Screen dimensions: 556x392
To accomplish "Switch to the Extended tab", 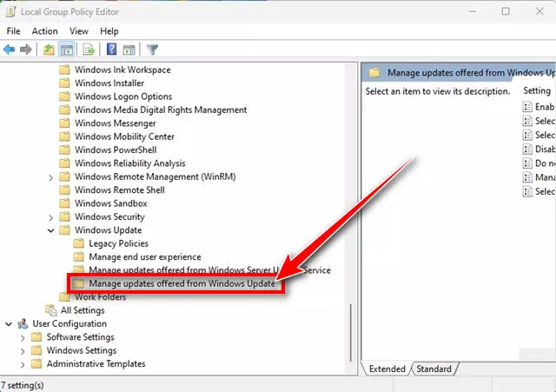I will (387, 369).
